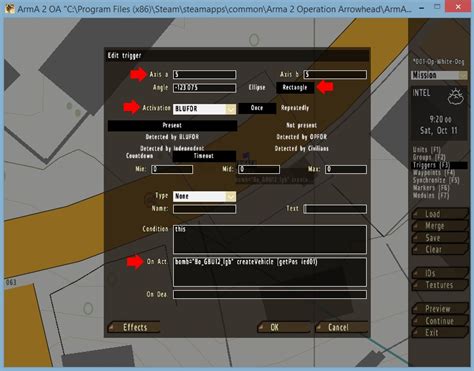Switch to Modules (F7) mode
Screen dimensions: 474x371
point(431,196)
